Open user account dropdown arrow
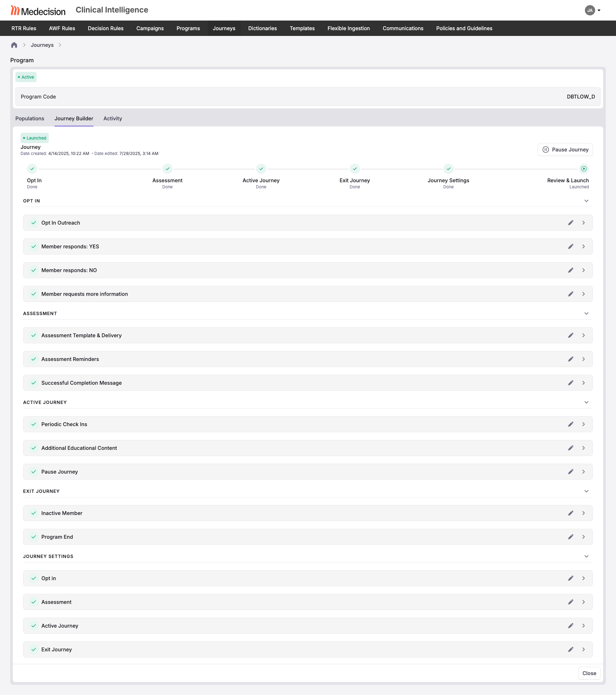Image resolution: width=616 pixels, height=695 pixels. [x=599, y=10]
